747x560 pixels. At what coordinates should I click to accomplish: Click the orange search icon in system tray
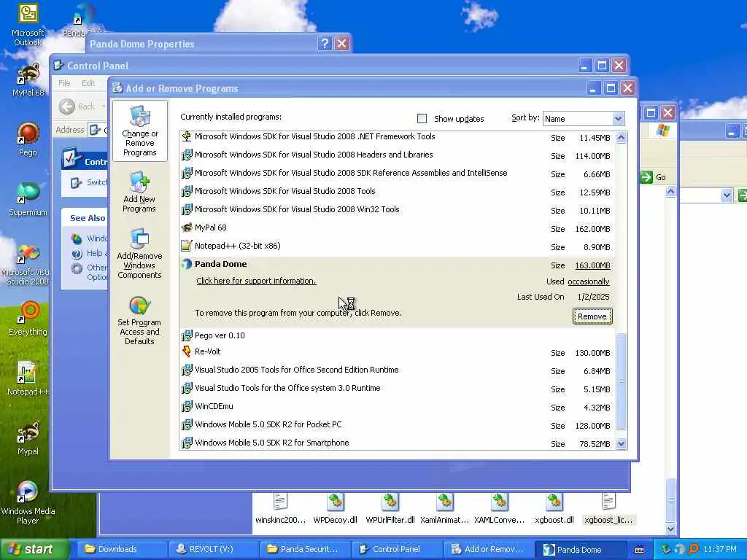[x=693, y=549]
